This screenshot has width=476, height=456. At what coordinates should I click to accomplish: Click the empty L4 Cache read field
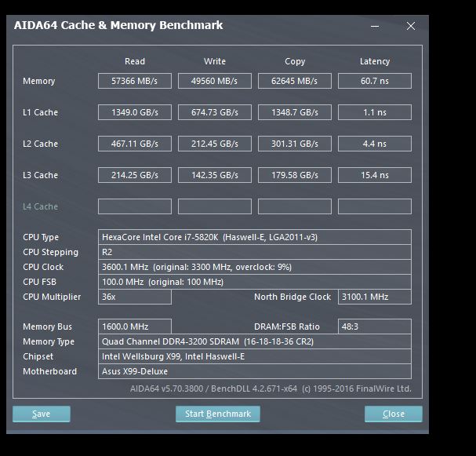(135, 206)
